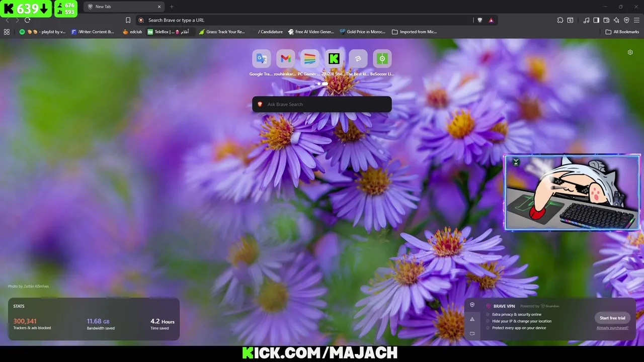This screenshot has height=362, width=644.
Task: Open the hamburger main menu
Action: tap(636, 20)
